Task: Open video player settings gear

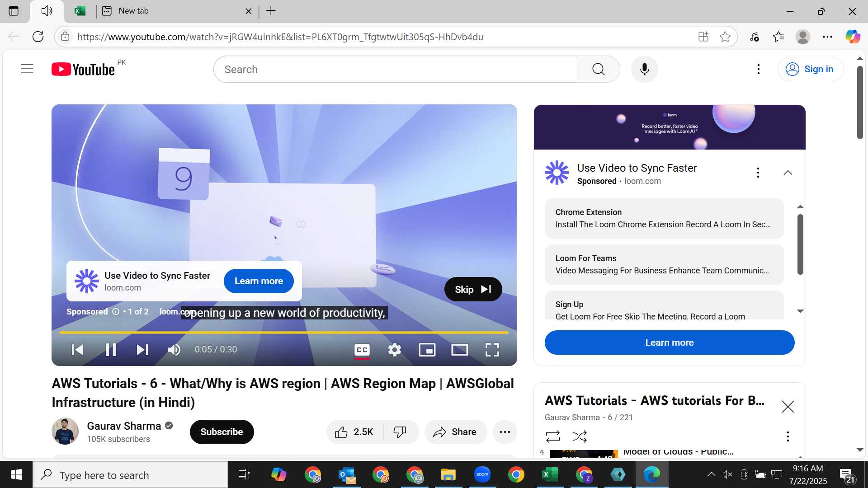Action: (x=395, y=350)
